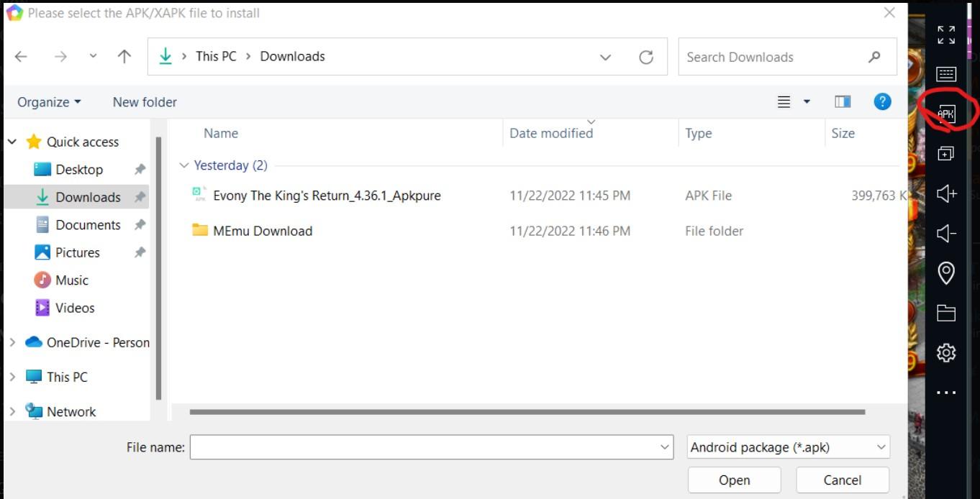The height and width of the screenshot is (499, 980).
Task: Lower volume with the MEmu speaker-minus icon
Action: click(946, 233)
